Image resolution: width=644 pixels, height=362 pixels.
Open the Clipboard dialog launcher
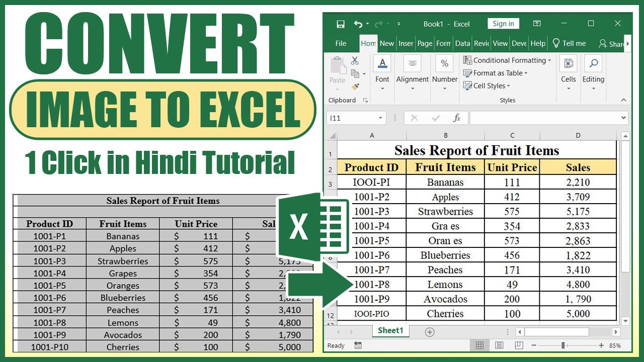[x=366, y=101]
